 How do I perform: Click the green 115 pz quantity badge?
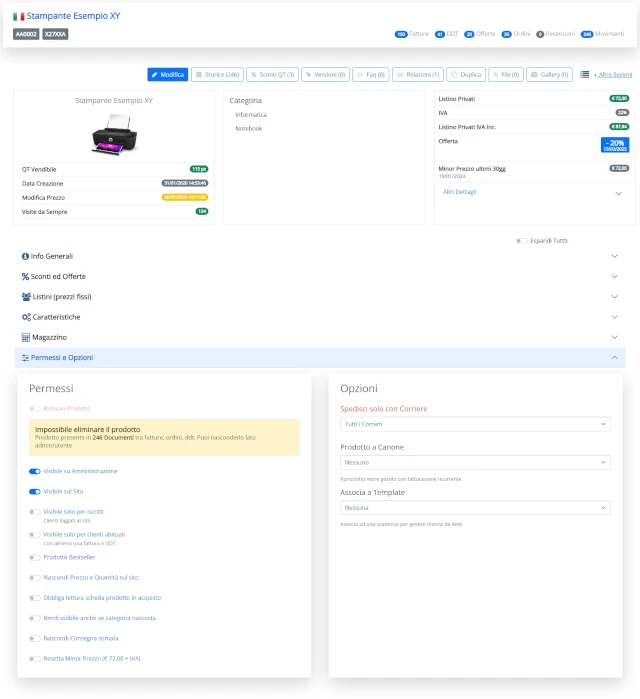(199, 169)
